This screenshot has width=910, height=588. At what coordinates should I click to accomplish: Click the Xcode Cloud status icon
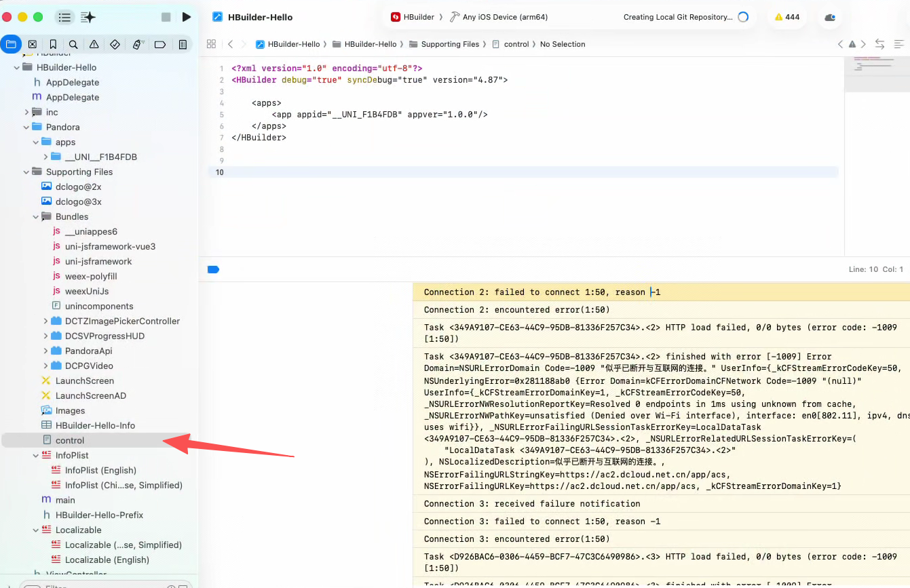coord(829,18)
